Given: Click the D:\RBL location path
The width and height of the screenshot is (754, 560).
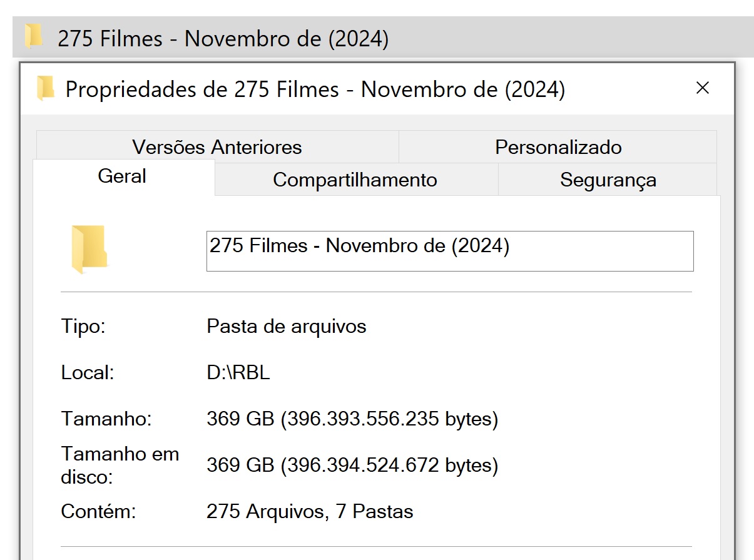Looking at the screenshot, I should (238, 373).
